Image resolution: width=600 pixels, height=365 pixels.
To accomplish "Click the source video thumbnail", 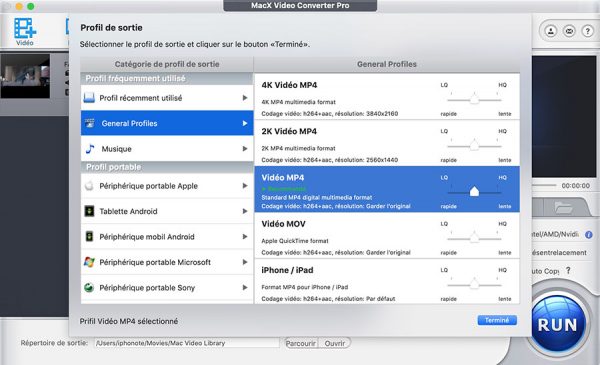I will click(25, 76).
